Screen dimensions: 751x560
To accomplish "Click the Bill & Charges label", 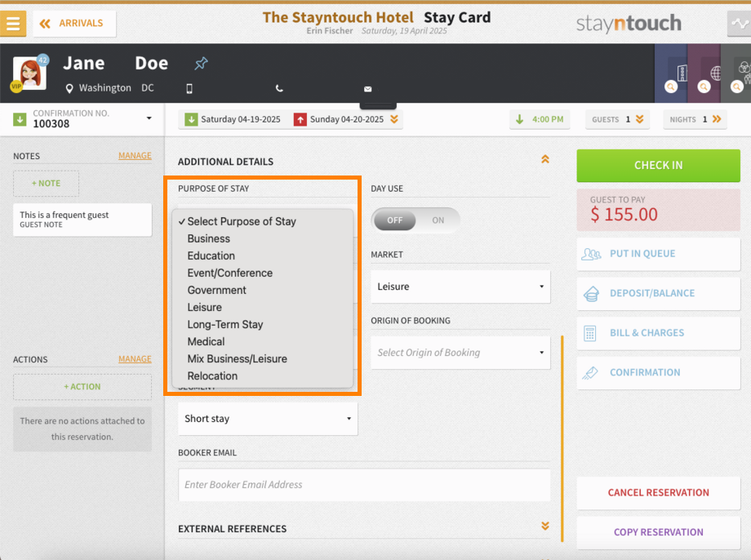I will (x=647, y=333).
